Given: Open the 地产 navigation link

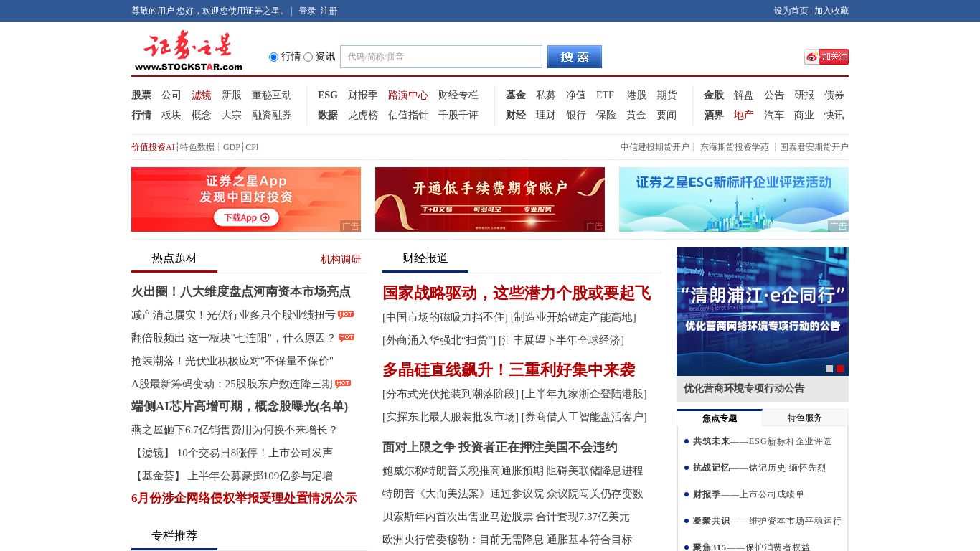Looking at the screenshot, I should (744, 115).
